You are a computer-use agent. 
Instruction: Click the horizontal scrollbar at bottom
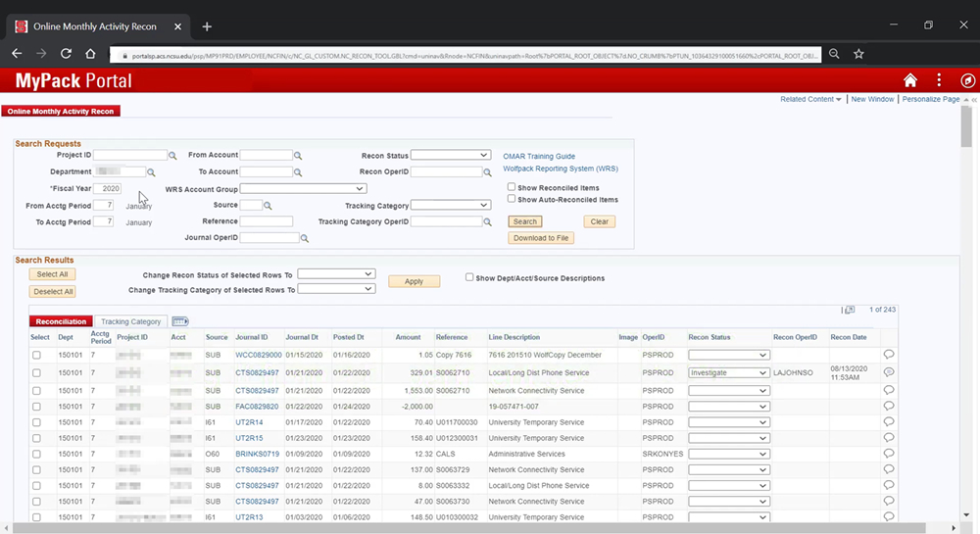tap(468, 528)
